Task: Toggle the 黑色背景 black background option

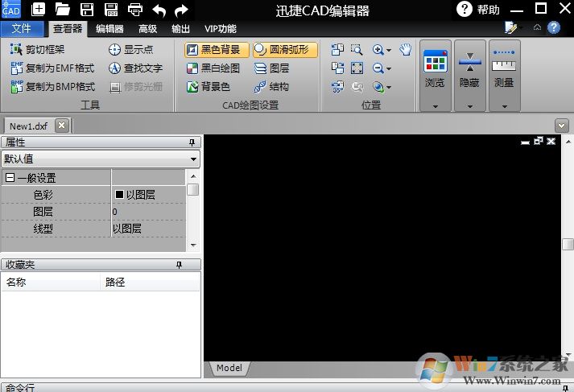Action: (213, 50)
